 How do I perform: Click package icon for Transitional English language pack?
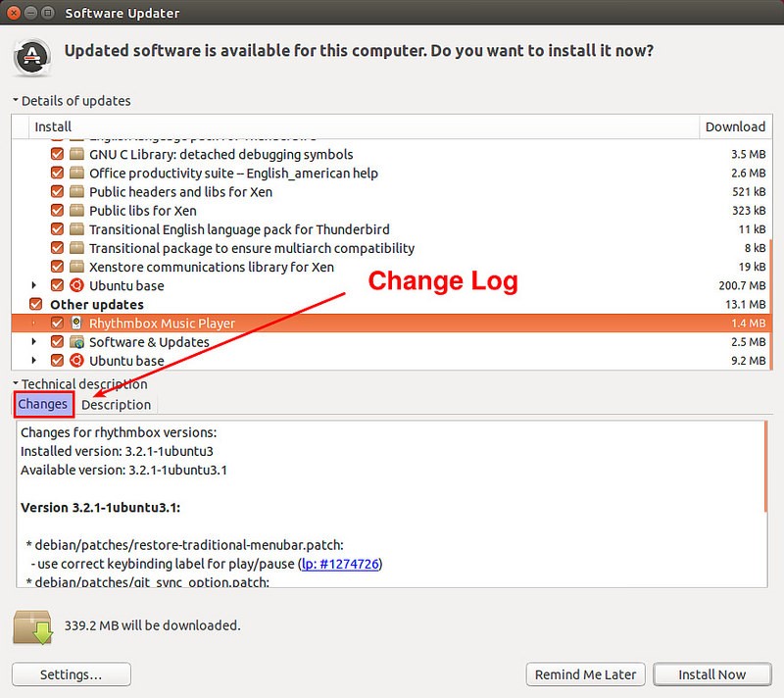76,229
